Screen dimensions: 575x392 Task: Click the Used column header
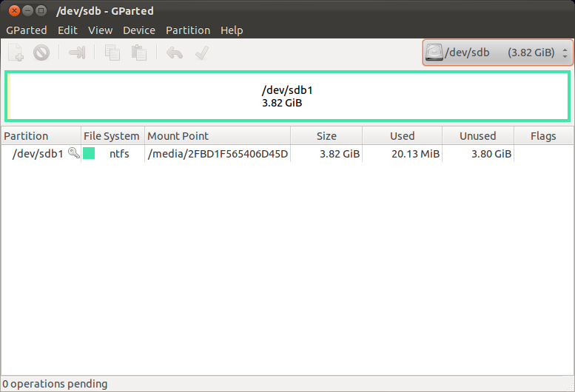pyautogui.click(x=403, y=136)
